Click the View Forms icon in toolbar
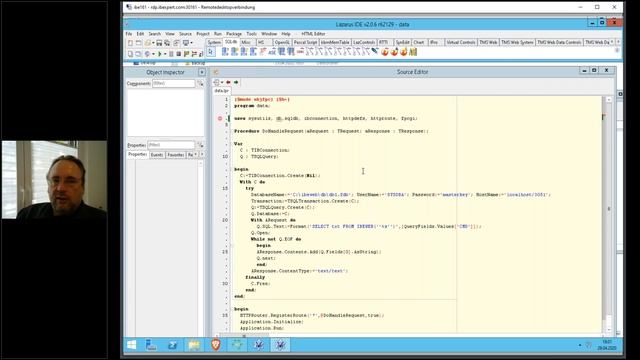 point(138,54)
